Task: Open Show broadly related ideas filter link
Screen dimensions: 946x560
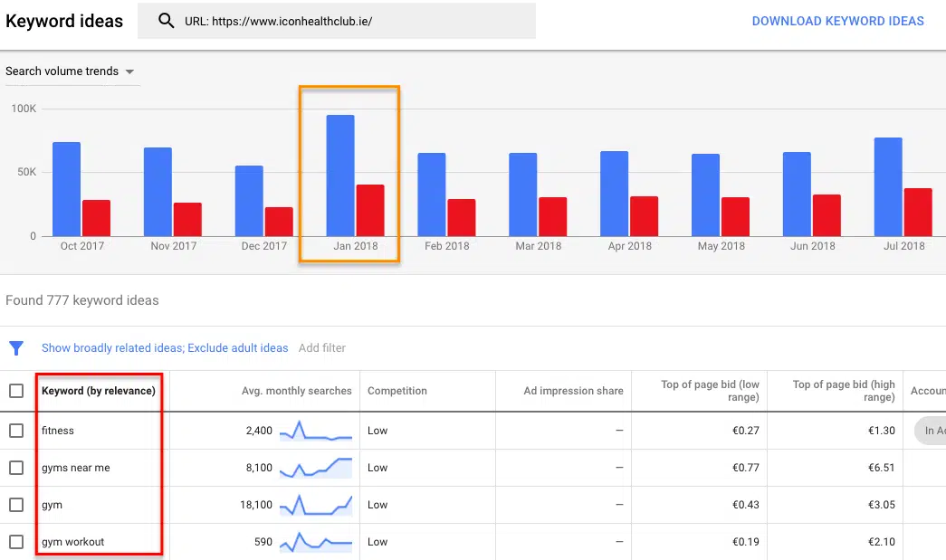Action: (x=165, y=348)
